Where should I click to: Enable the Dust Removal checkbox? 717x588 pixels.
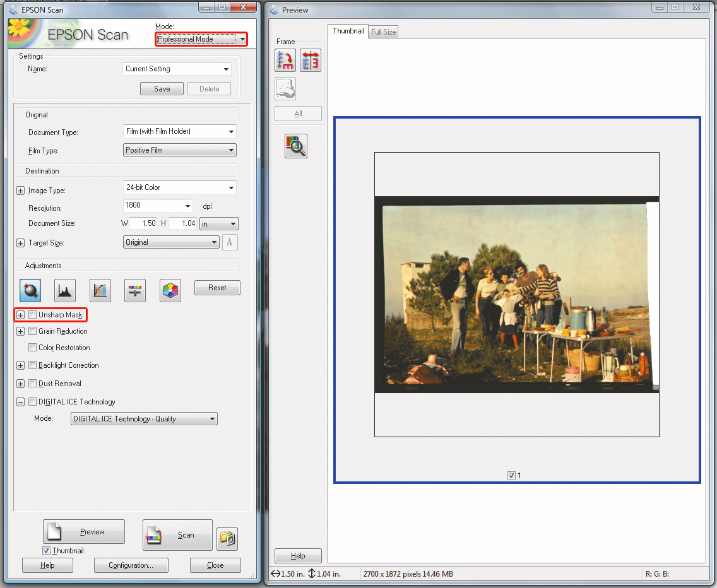pos(33,384)
